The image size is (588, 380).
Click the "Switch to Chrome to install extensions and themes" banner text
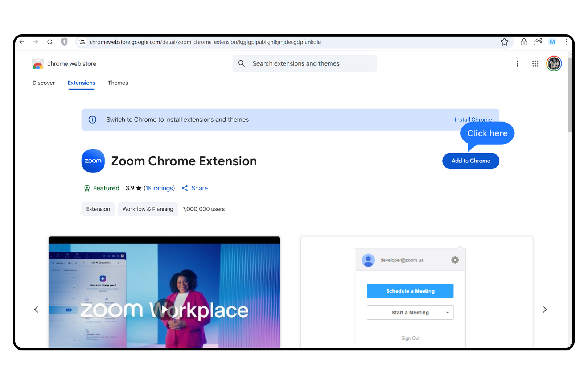[x=177, y=120]
